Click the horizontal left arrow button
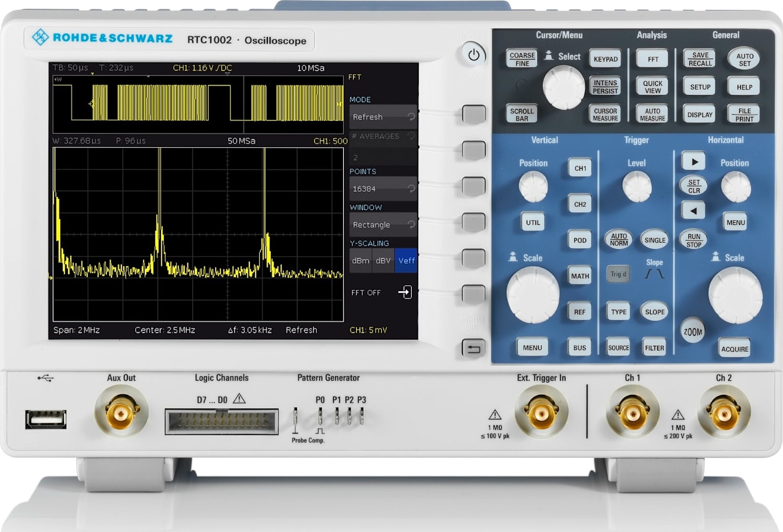Image resolution: width=783 pixels, height=532 pixels. 694,211
